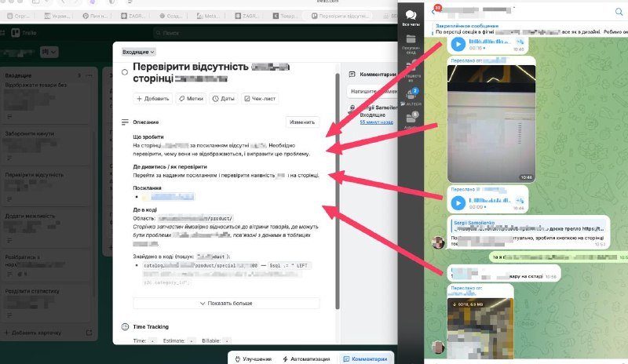Click the Описание description lines icon
This screenshot has height=364, width=628.
point(125,122)
